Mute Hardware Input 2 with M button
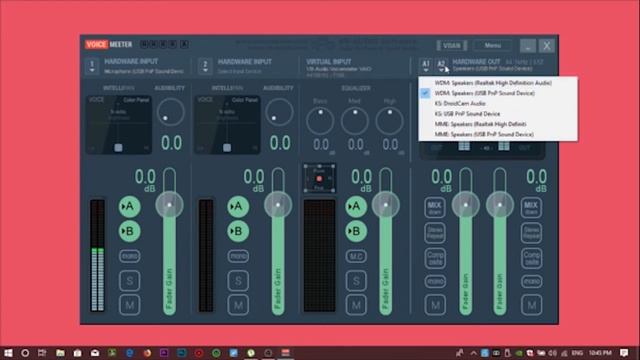The width and height of the screenshot is (640, 360). click(x=238, y=305)
